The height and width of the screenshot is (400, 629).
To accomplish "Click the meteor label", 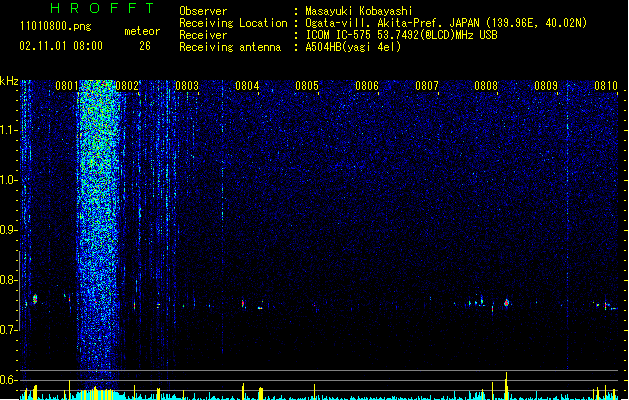I will 142,31.
